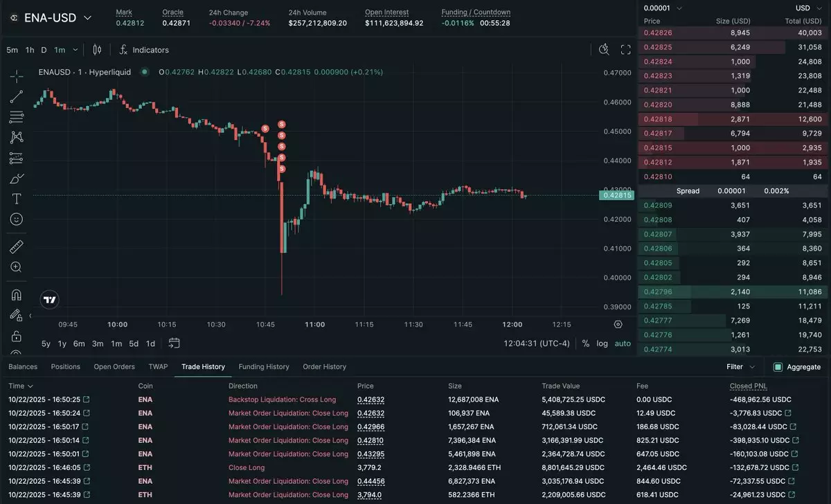Screen dimensions: 831x504
Task: Open the Filter dropdown
Action: (740, 367)
